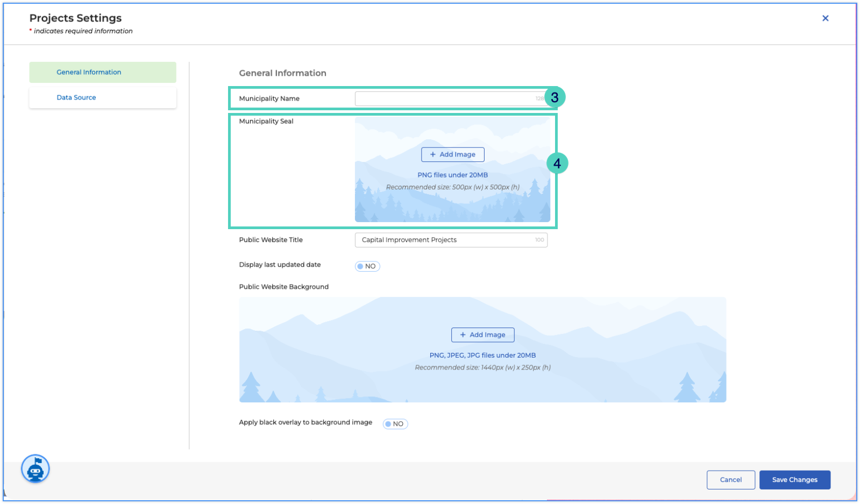The width and height of the screenshot is (860, 504).
Task: Toggle Apply black overlay to background image
Action: (395, 424)
